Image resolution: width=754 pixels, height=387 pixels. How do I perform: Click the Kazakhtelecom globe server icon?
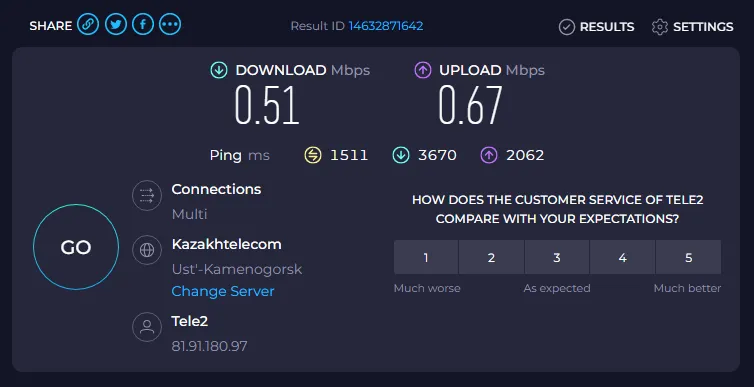tap(147, 250)
